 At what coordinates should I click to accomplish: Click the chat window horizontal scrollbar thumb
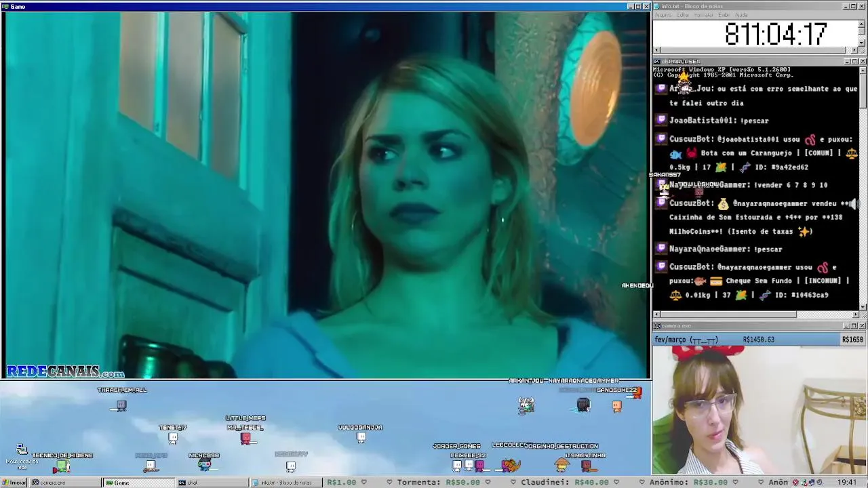728,314
